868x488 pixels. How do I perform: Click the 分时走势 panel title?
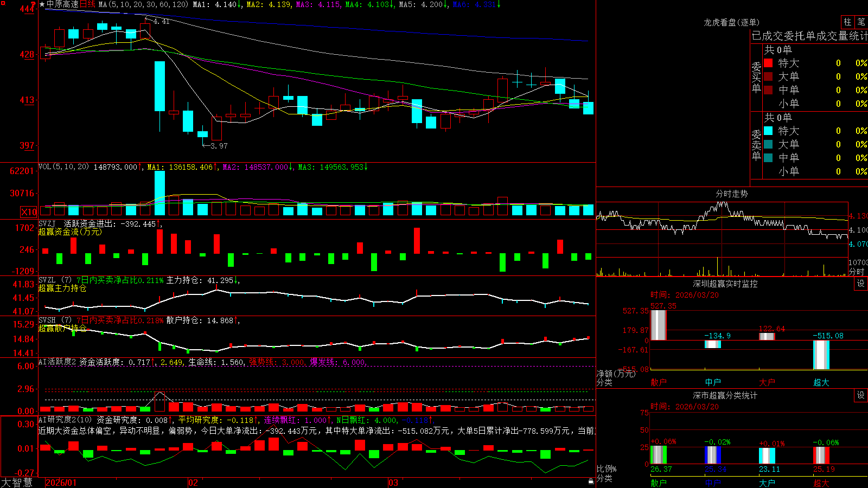[x=732, y=194]
